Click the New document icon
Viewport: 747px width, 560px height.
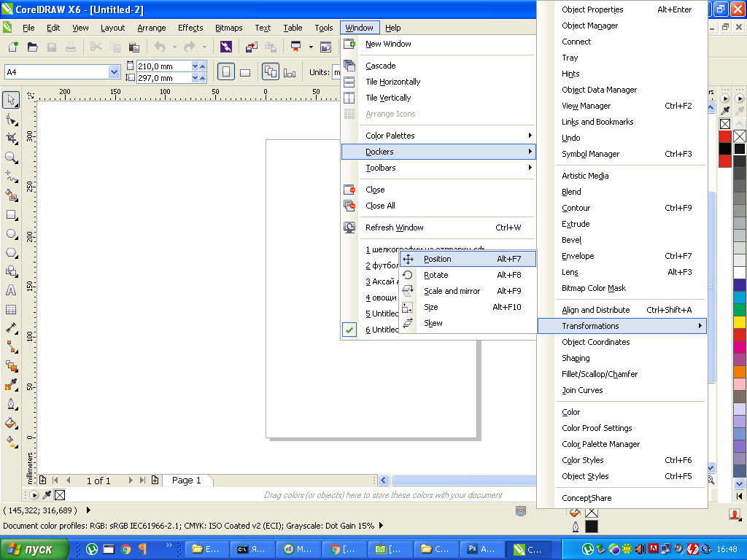13,47
